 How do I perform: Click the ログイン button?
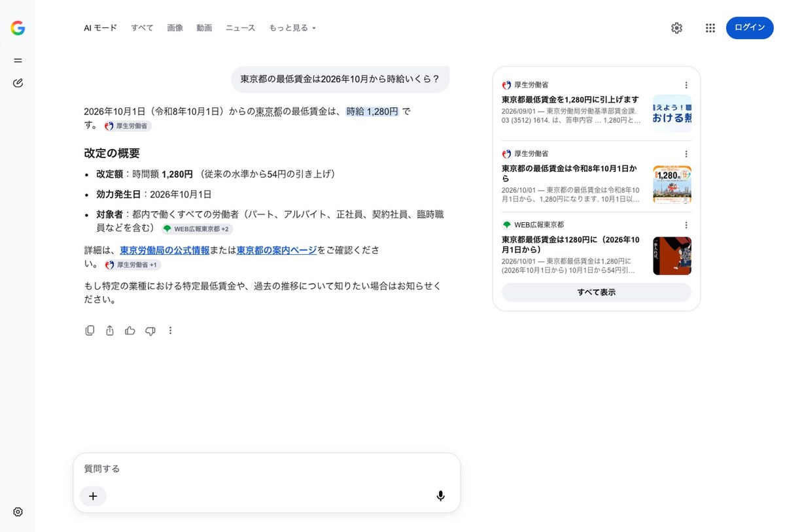point(750,27)
